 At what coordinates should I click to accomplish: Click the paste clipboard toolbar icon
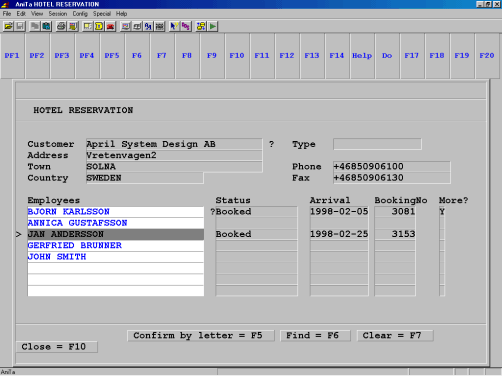point(46,26)
